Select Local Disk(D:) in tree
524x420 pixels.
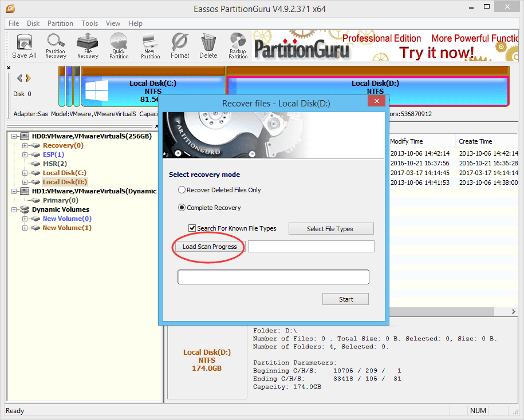click(65, 182)
